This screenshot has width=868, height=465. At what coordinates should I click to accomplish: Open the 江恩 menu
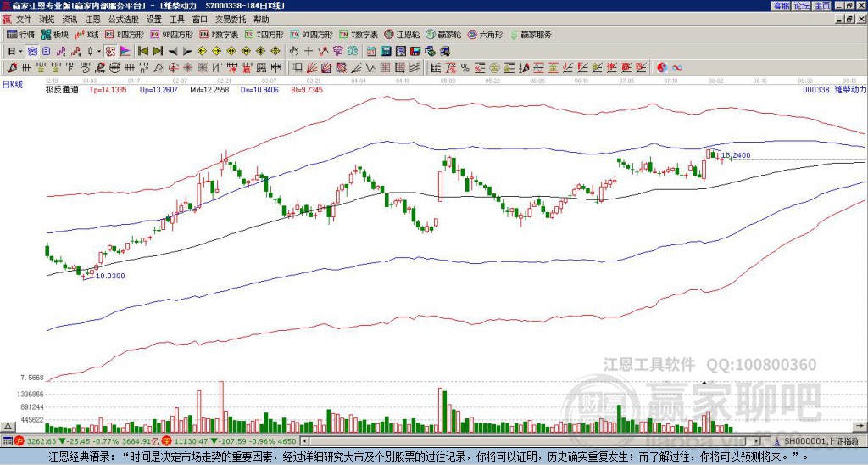[x=92, y=20]
